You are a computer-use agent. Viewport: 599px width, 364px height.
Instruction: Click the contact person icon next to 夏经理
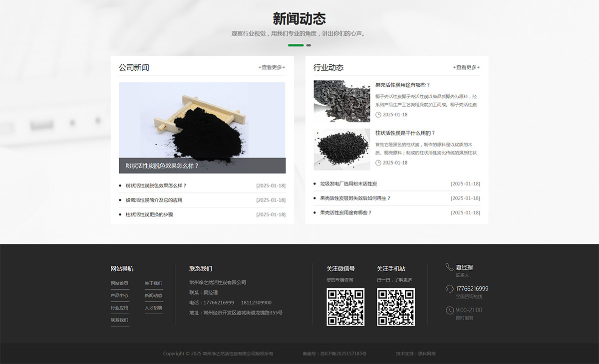[x=448, y=268]
